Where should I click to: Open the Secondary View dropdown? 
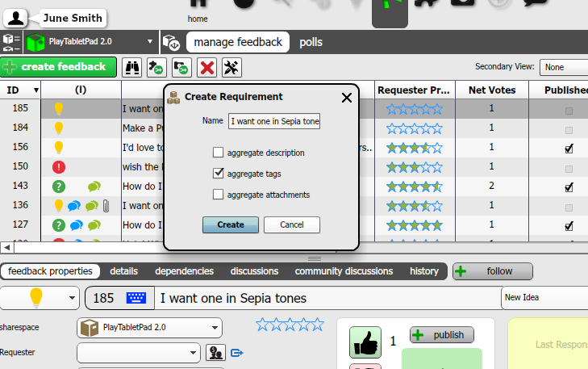[x=563, y=67]
